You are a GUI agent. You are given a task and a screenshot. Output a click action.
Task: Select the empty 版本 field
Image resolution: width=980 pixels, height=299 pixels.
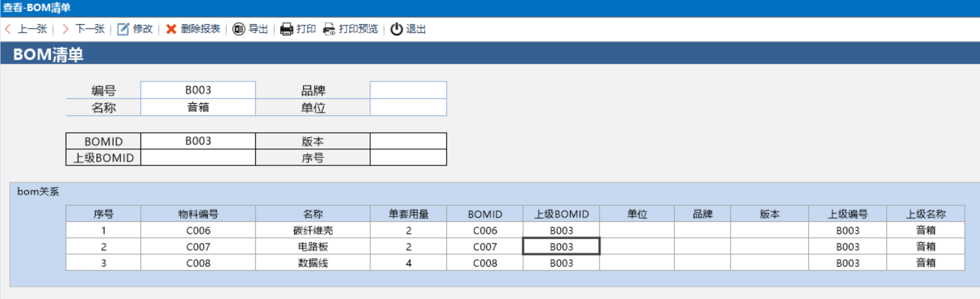(x=408, y=141)
